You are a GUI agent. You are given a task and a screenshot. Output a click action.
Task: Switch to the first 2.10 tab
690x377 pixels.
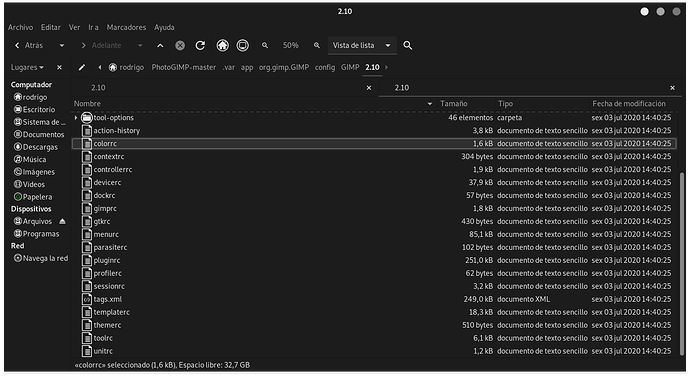pos(224,88)
